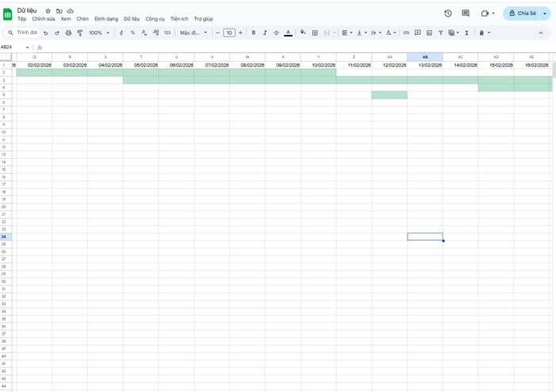Click the insert link icon

pyautogui.click(x=407, y=33)
